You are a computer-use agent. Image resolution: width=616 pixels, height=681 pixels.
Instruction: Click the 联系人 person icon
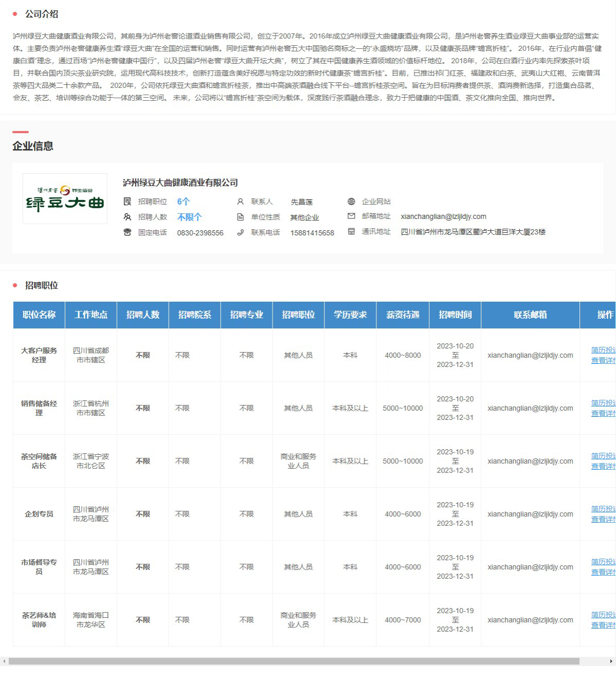(240, 201)
